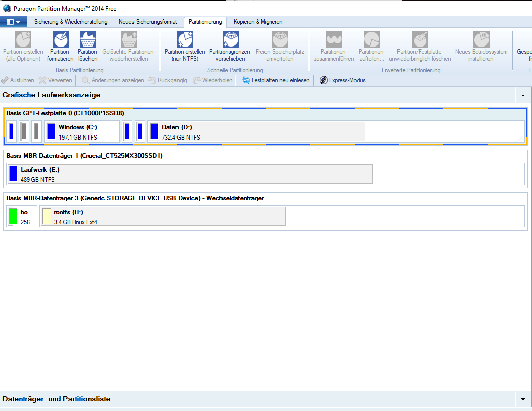Select the small blue partition just left of Daten (D:)
The height and width of the screenshot is (411, 532).
[x=140, y=131]
